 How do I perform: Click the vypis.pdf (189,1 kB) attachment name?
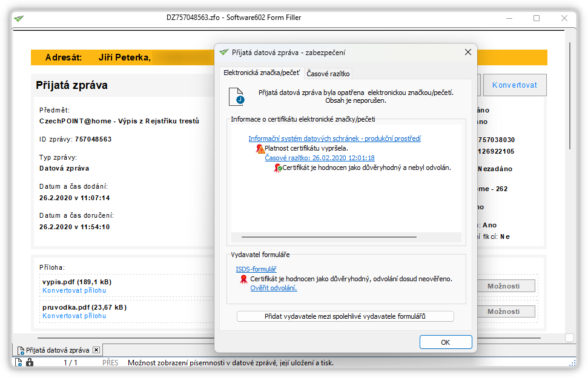[x=77, y=282]
